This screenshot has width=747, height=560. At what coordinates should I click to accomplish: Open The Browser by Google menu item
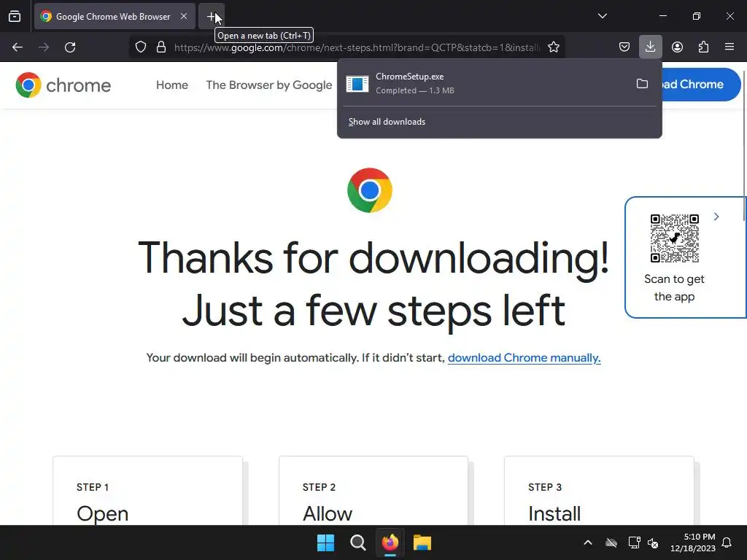tap(268, 85)
